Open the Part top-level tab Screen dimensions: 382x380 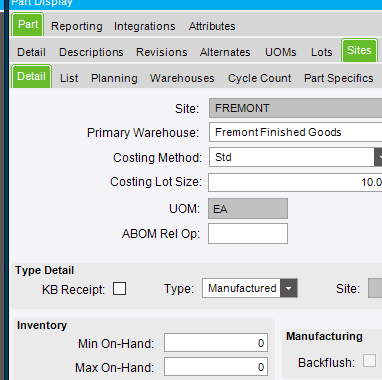[x=28, y=24]
